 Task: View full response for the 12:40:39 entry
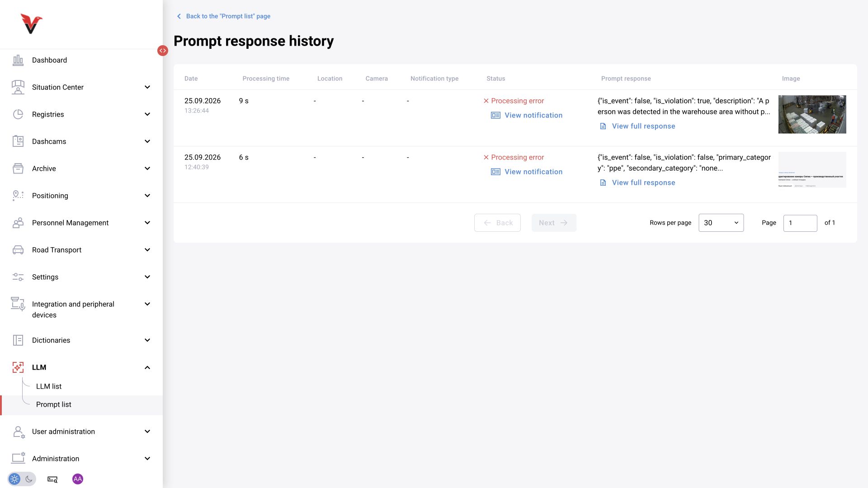pyautogui.click(x=637, y=183)
